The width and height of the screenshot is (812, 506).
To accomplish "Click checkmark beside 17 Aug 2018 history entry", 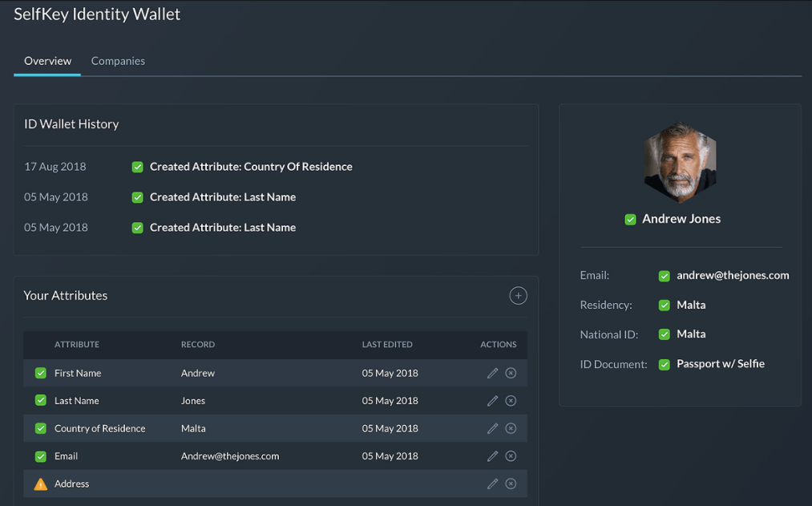I will point(137,167).
